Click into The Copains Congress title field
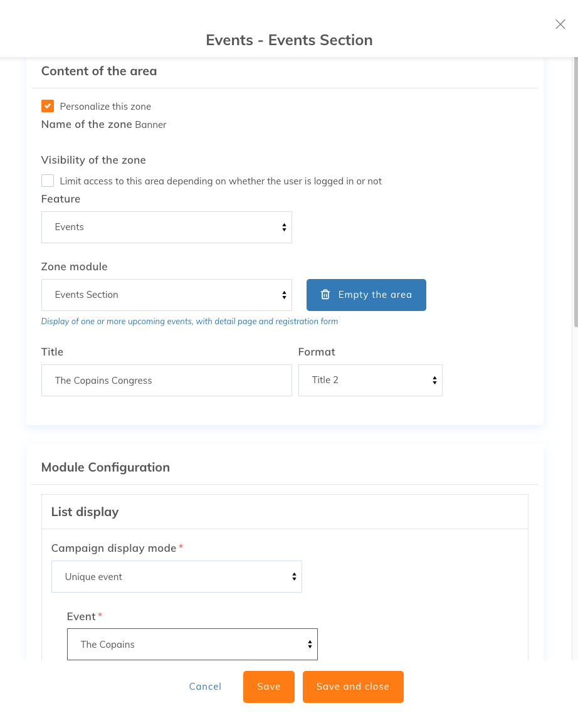578x728 pixels. 167,380
